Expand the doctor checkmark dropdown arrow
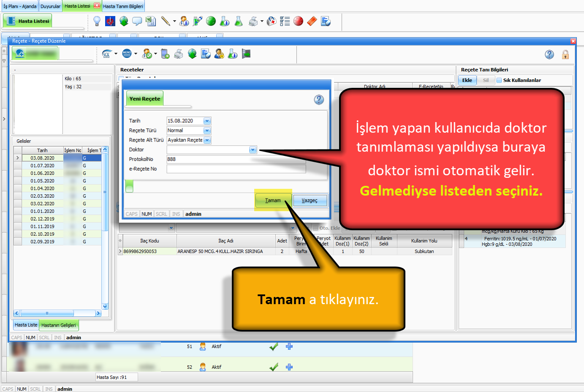 coord(155,54)
